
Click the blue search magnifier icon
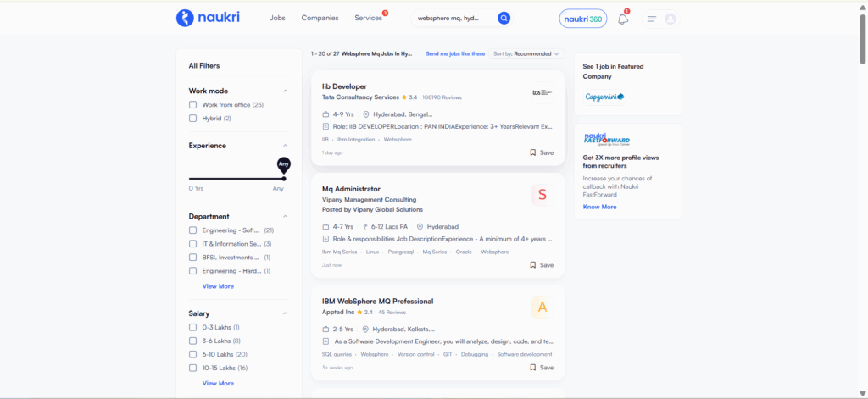coord(504,18)
